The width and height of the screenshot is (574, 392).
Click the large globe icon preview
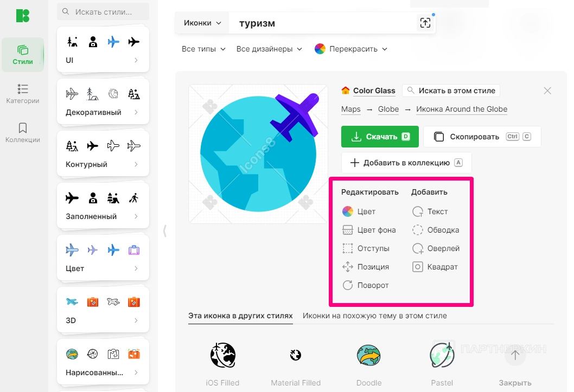point(258,154)
